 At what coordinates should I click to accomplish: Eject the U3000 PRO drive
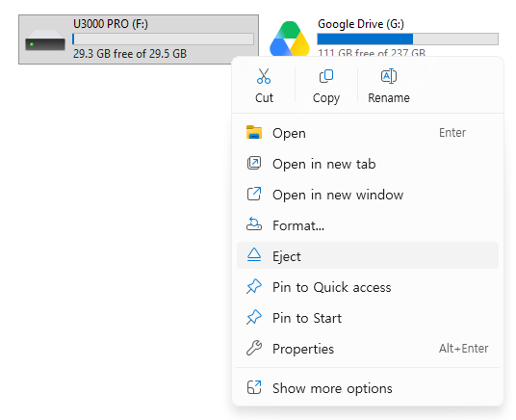tap(368, 256)
